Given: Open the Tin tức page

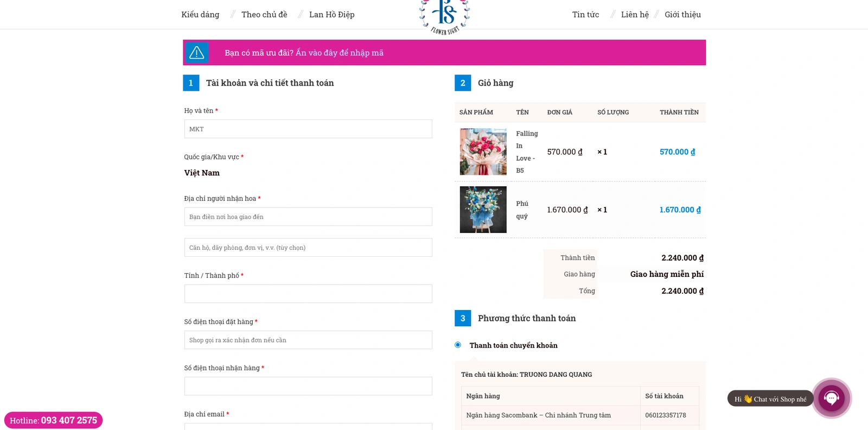Looking at the screenshot, I should click(585, 15).
